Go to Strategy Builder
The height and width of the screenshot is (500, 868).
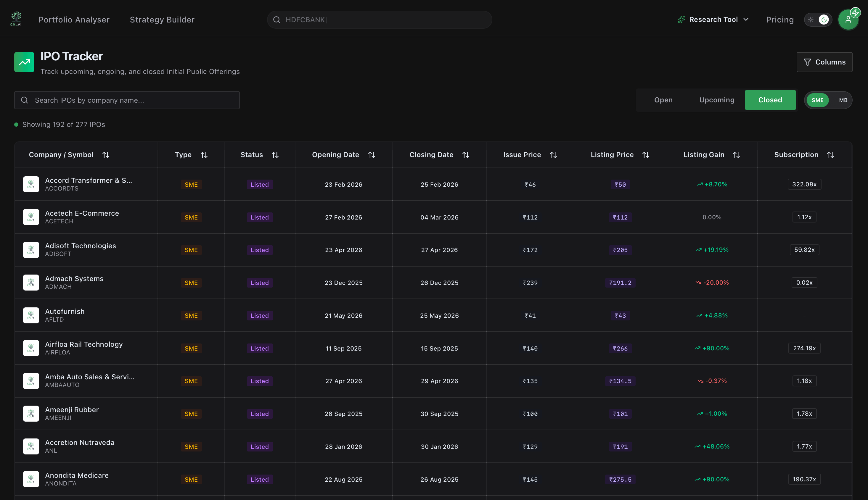pyautogui.click(x=162, y=20)
